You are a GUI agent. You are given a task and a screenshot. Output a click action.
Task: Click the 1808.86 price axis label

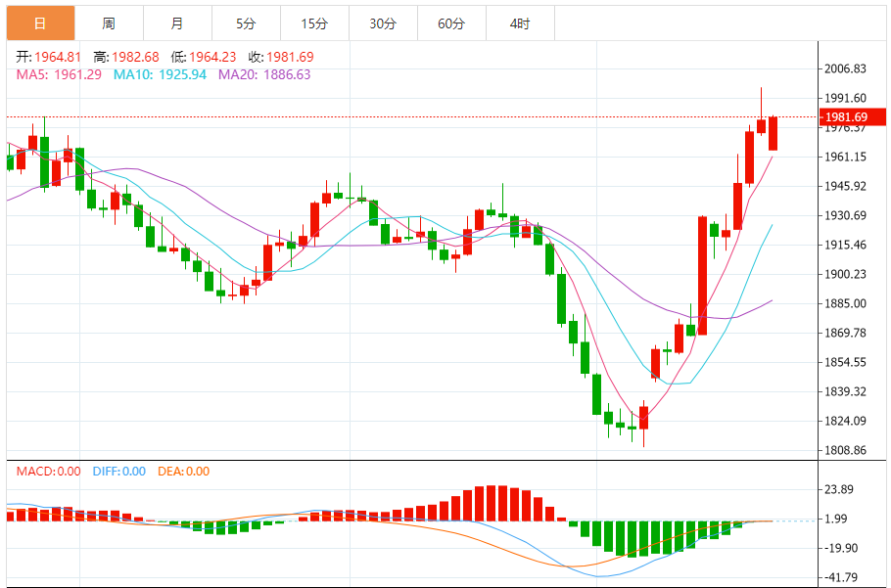click(846, 450)
